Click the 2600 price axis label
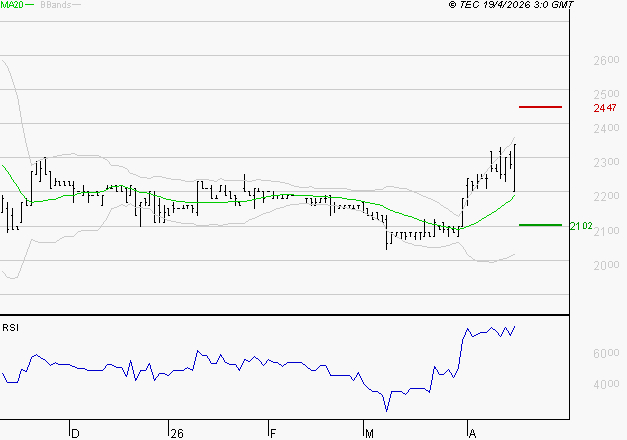627x440 pixels. tap(606, 61)
